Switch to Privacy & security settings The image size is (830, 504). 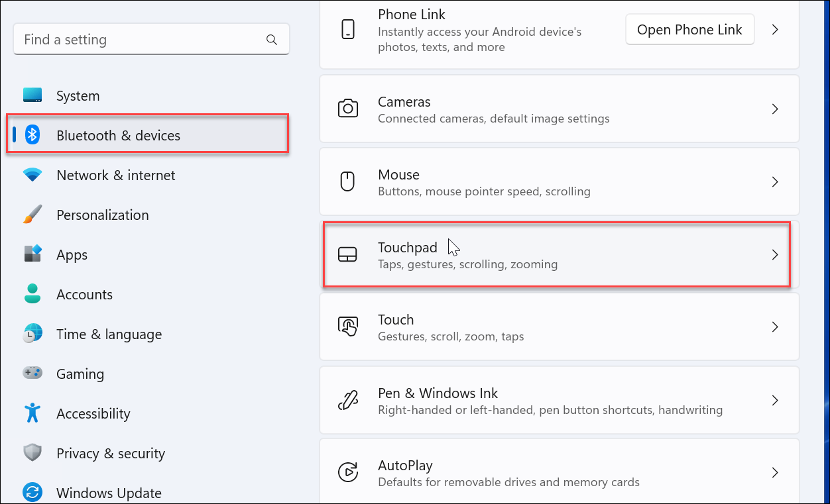coord(110,453)
